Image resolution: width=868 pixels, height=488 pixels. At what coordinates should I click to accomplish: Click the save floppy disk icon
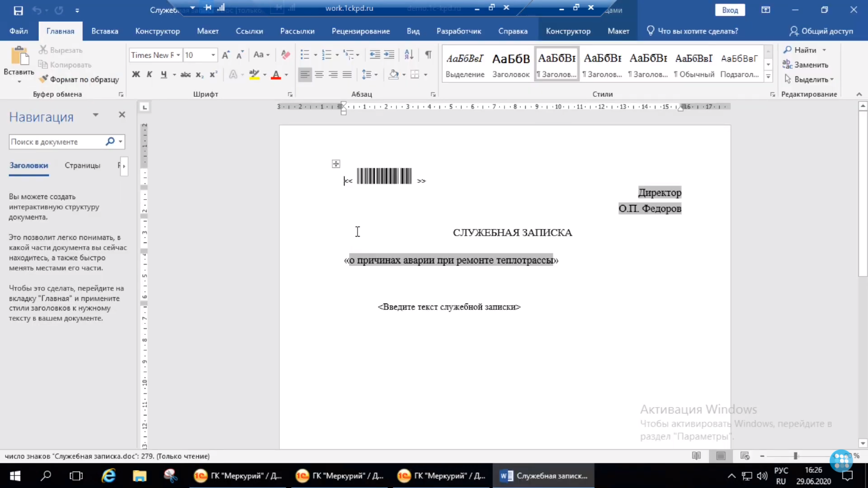click(18, 10)
